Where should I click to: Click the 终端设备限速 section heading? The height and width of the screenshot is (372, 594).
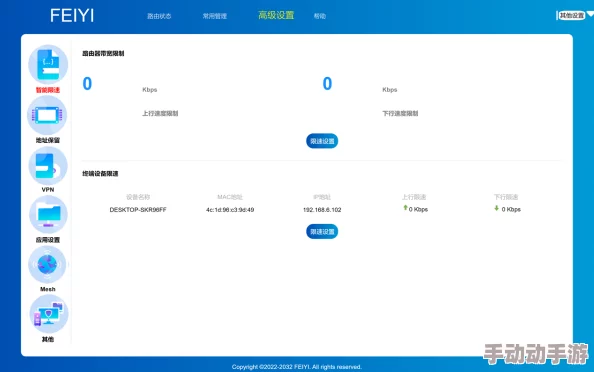[100, 173]
